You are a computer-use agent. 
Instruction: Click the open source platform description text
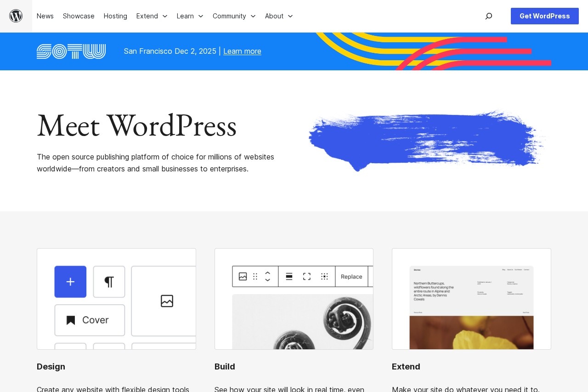(155, 163)
